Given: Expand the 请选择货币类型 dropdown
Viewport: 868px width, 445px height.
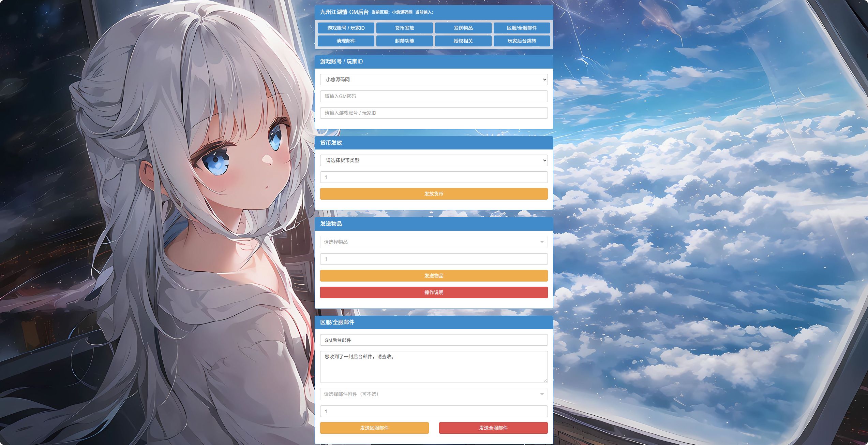Looking at the screenshot, I should click(434, 160).
